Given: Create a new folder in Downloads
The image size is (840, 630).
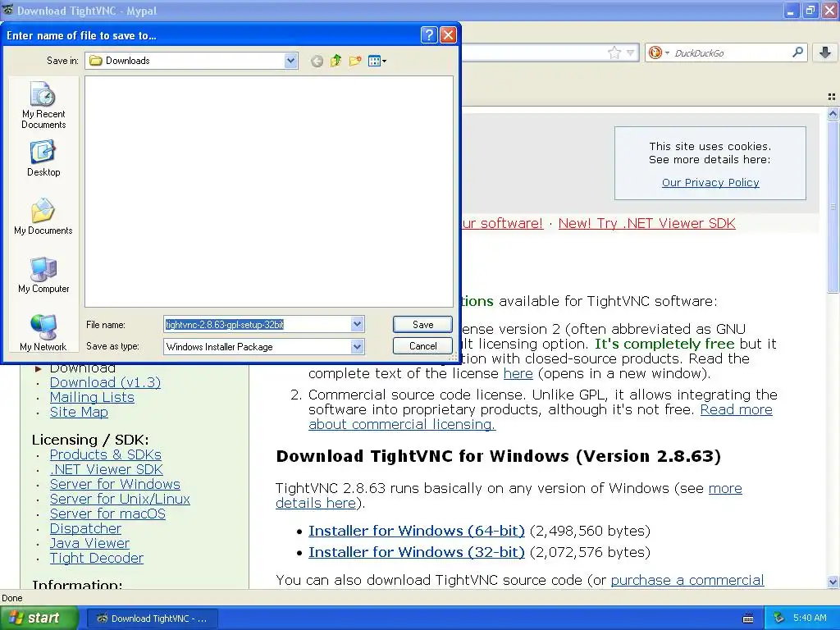Looking at the screenshot, I should click(x=354, y=61).
